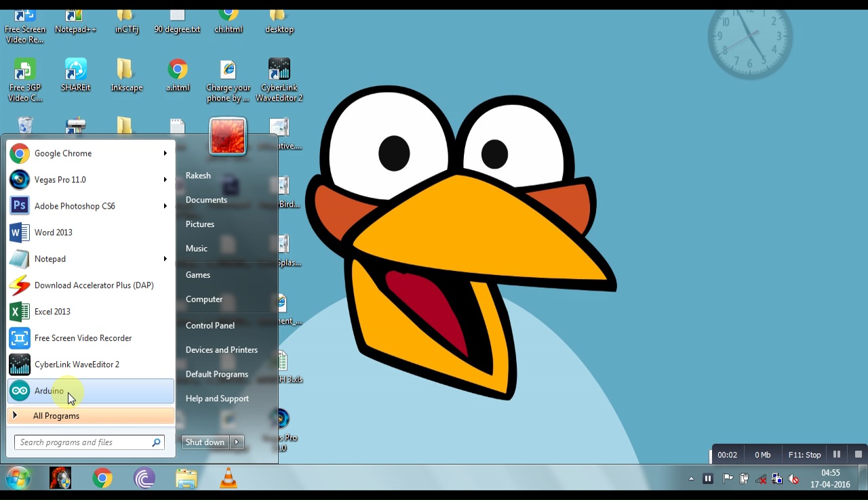
Task: Select the desktop folder icon
Action: (279, 22)
